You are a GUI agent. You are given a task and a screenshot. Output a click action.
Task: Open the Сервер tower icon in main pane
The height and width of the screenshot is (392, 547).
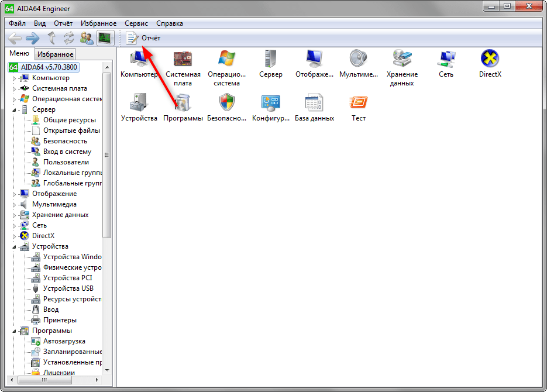(x=271, y=64)
